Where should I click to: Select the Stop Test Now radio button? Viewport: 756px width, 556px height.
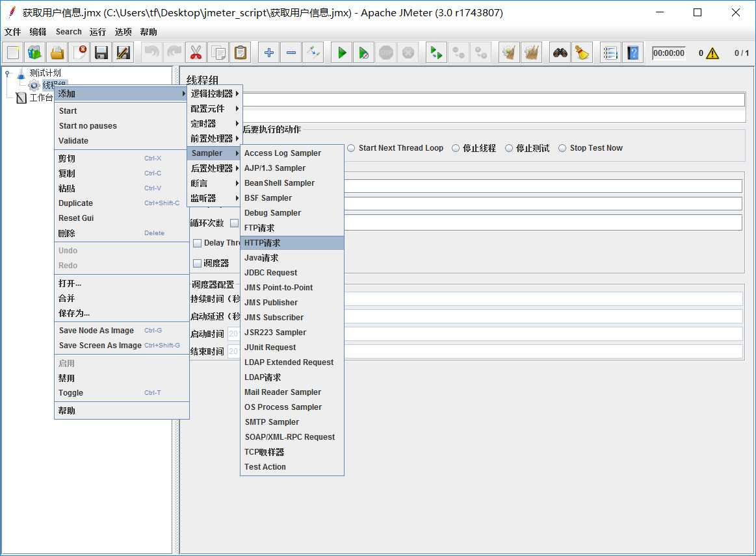(562, 148)
